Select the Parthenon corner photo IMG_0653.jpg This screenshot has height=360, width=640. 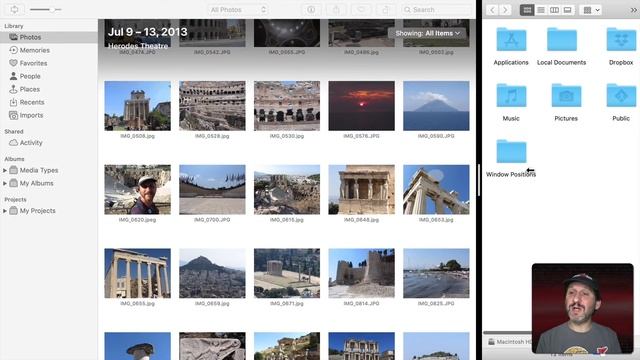(x=436, y=189)
